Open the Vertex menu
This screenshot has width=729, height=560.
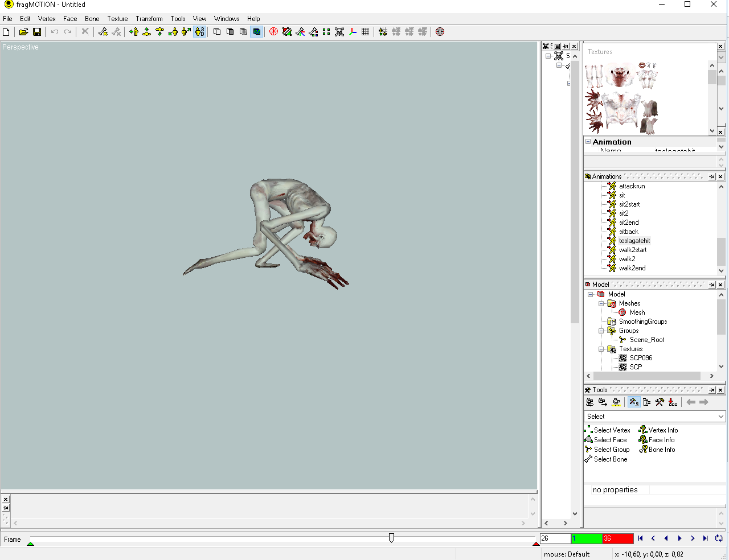(x=47, y=19)
